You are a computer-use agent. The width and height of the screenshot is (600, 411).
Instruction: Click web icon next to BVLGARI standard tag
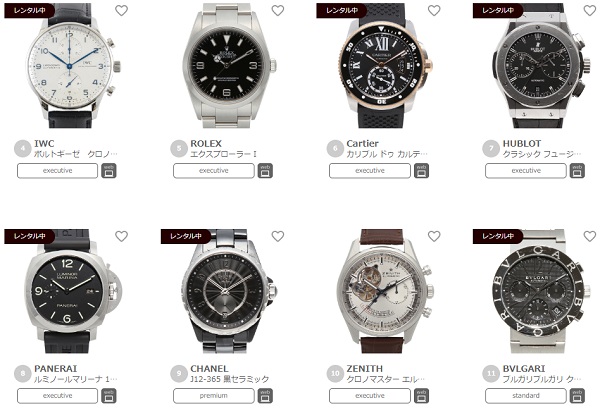(x=577, y=396)
